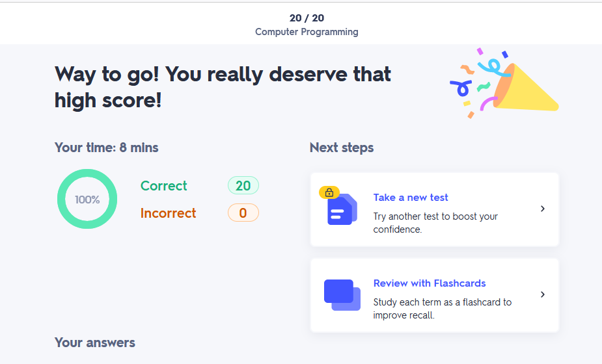Click the Your answers heading
This screenshot has width=602, height=364.
(95, 343)
